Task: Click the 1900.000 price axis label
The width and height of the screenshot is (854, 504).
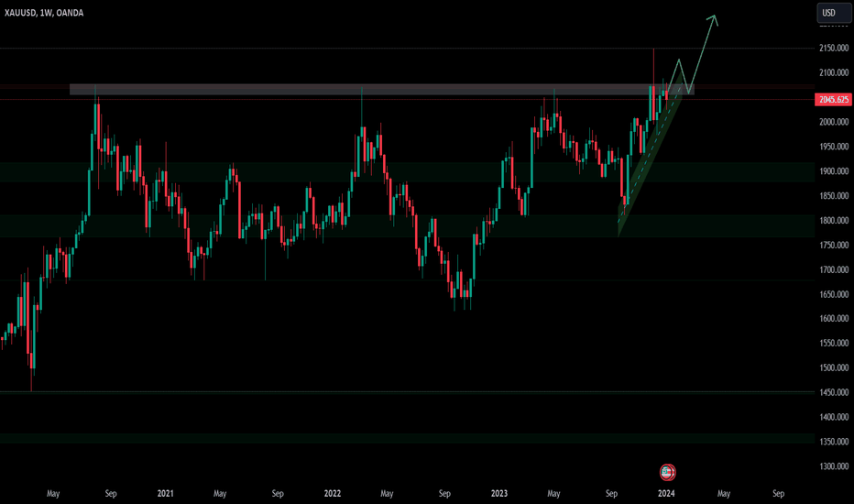Action: 834,171
